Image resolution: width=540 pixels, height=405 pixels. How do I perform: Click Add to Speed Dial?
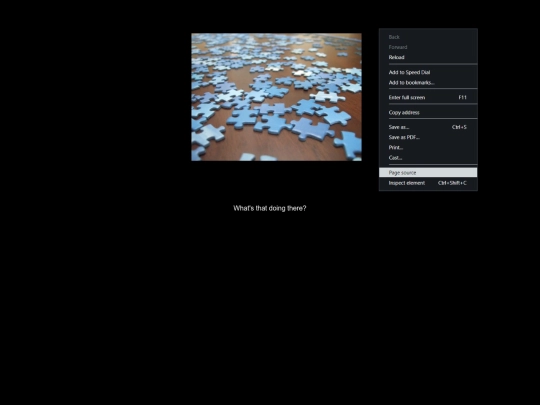[x=428, y=72]
